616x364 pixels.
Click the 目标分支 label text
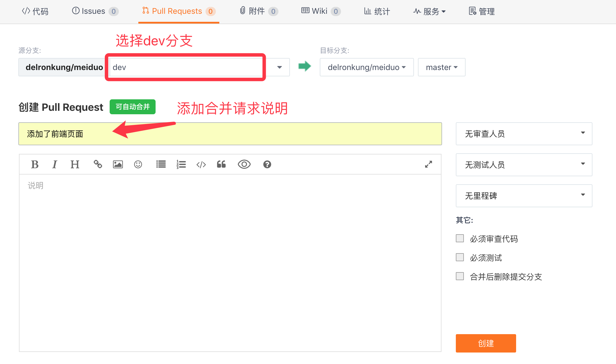click(x=335, y=51)
